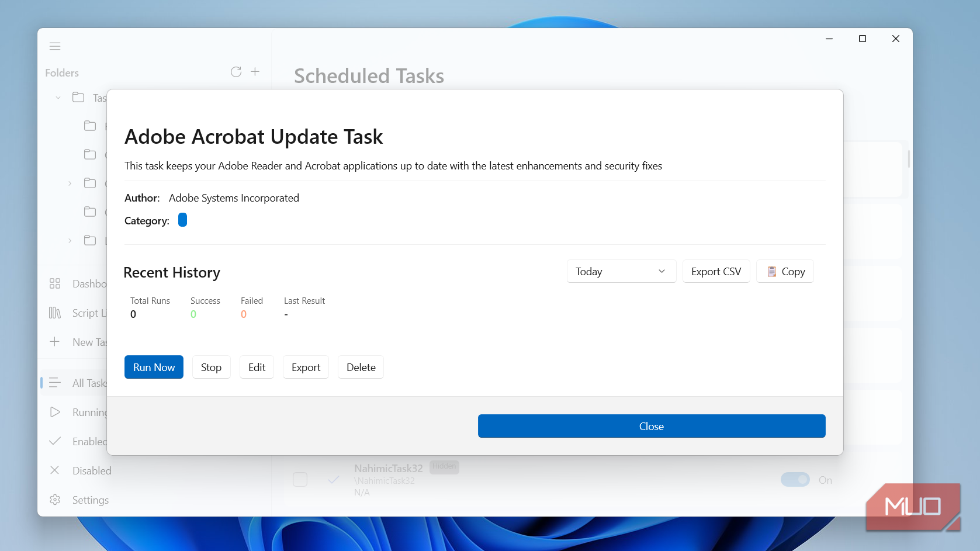
Task: Click the Edit button
Action: tap(257, 367)
